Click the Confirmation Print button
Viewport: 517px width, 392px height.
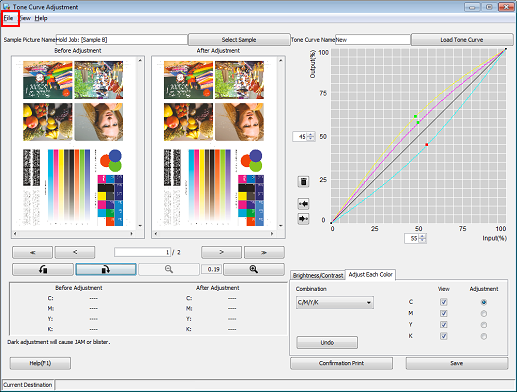coord(341,363)
